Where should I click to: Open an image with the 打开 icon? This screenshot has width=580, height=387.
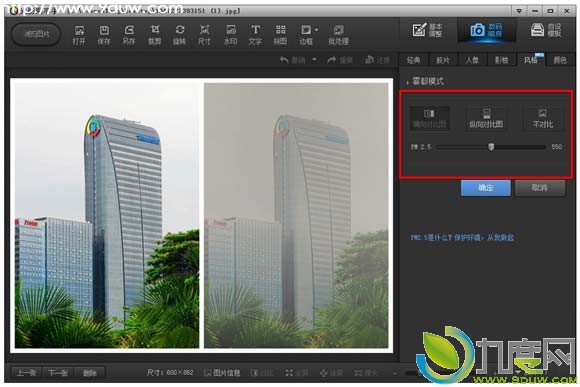(x=79, y=35)
